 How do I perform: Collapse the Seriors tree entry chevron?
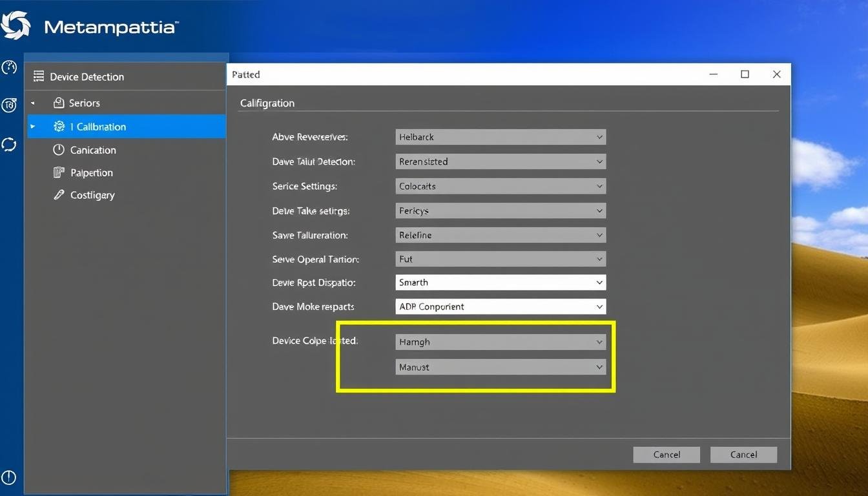tap(32, 103)
